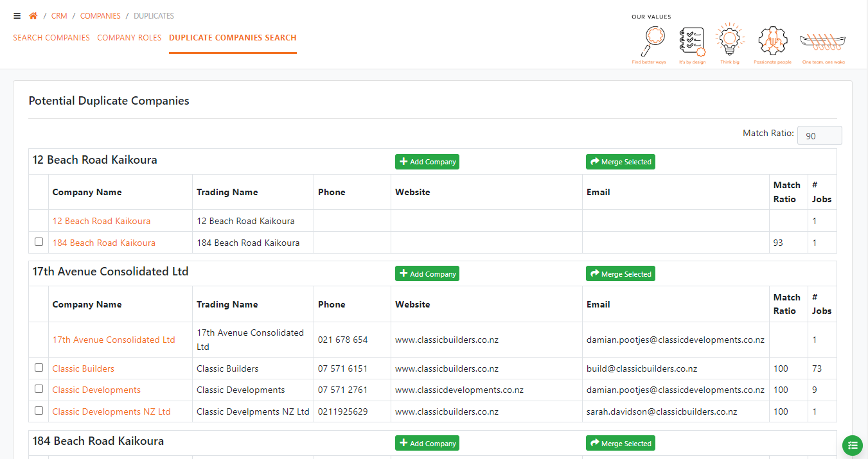Open the green checklist floating button

click(853, 445)
